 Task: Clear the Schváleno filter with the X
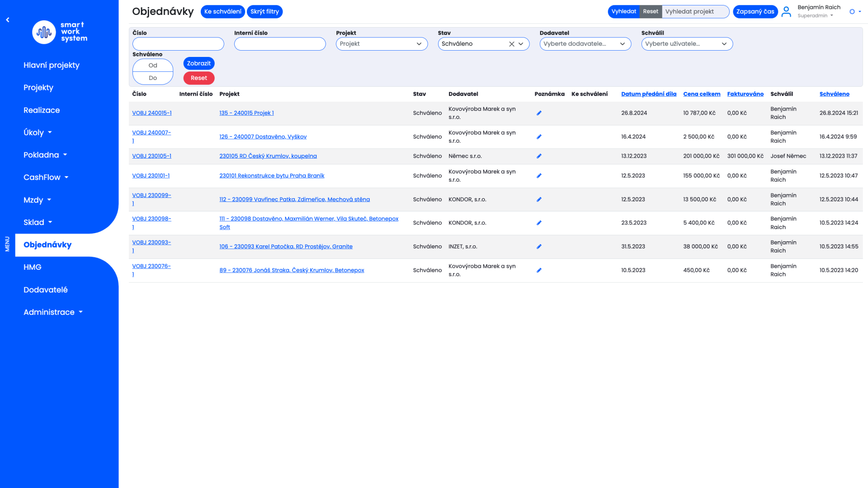[511, 44]
